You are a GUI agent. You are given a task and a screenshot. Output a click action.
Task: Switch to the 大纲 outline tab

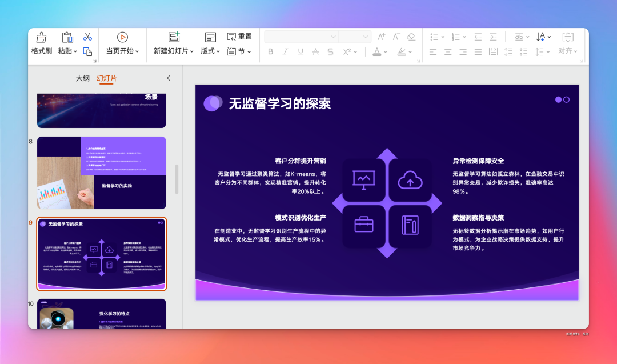83,78
